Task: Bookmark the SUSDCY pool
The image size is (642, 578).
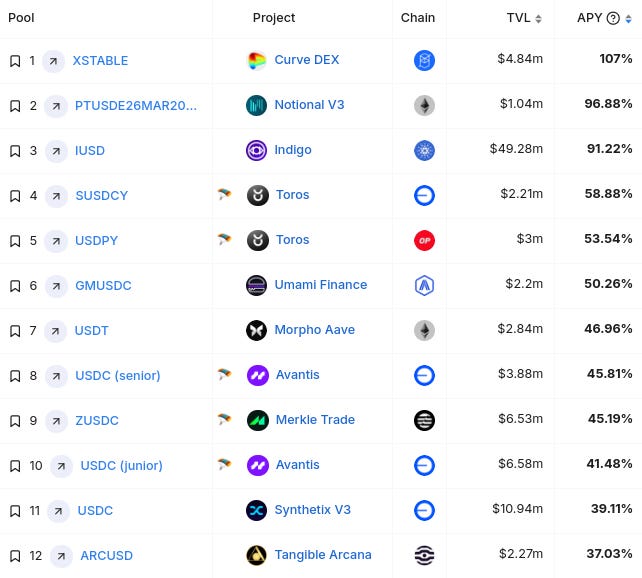Action: [15, 196]
